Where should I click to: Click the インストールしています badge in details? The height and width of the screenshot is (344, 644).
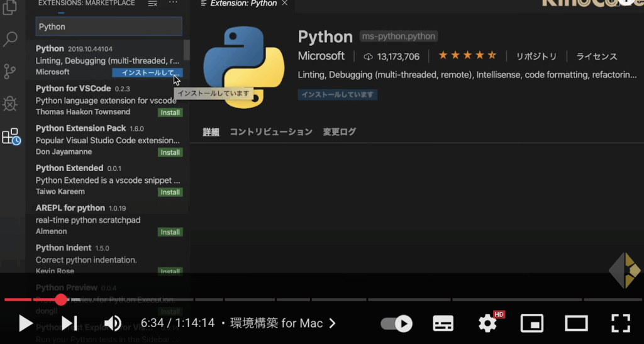coord(338,95)
